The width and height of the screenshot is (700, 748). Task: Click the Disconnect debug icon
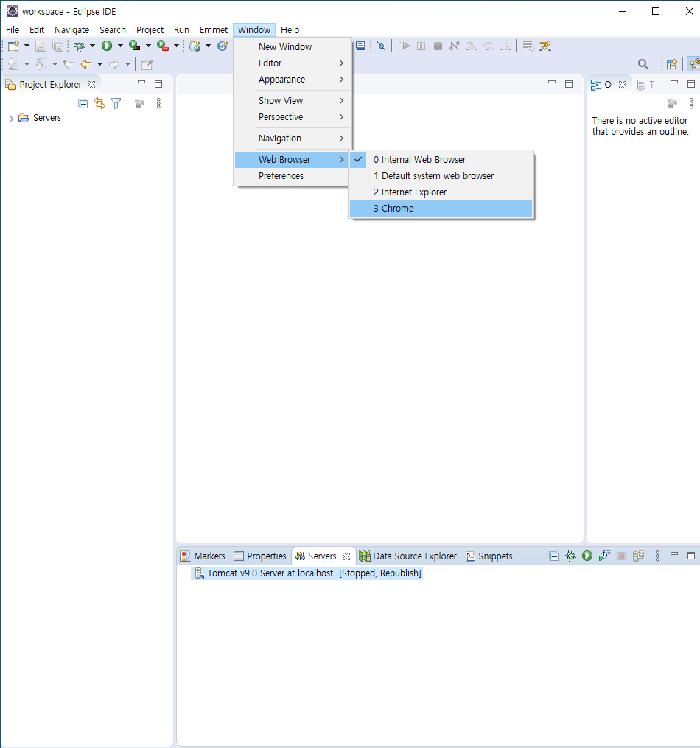[x=455, y=46]
